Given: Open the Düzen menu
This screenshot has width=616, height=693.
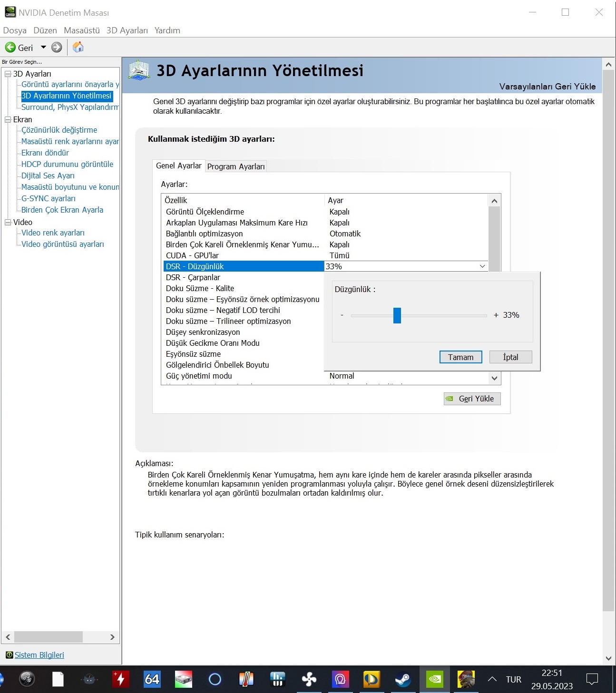Looking at the screenshot, I should point(45,30).
